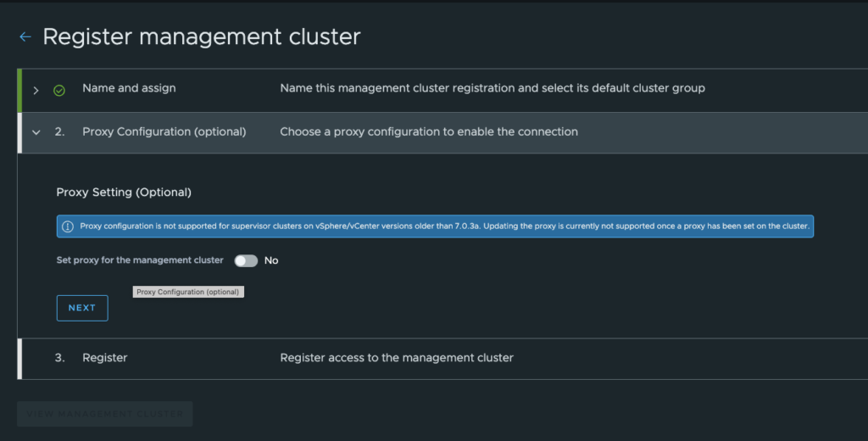Click the back arrow beside the page title

click(x=25, y=36)
